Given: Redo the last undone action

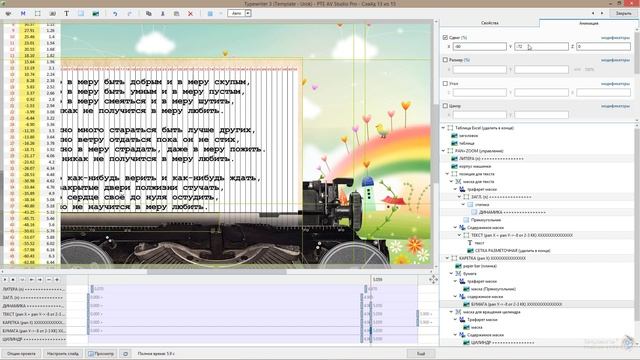Looking at the screenshot, I should (x=129, y=13).
